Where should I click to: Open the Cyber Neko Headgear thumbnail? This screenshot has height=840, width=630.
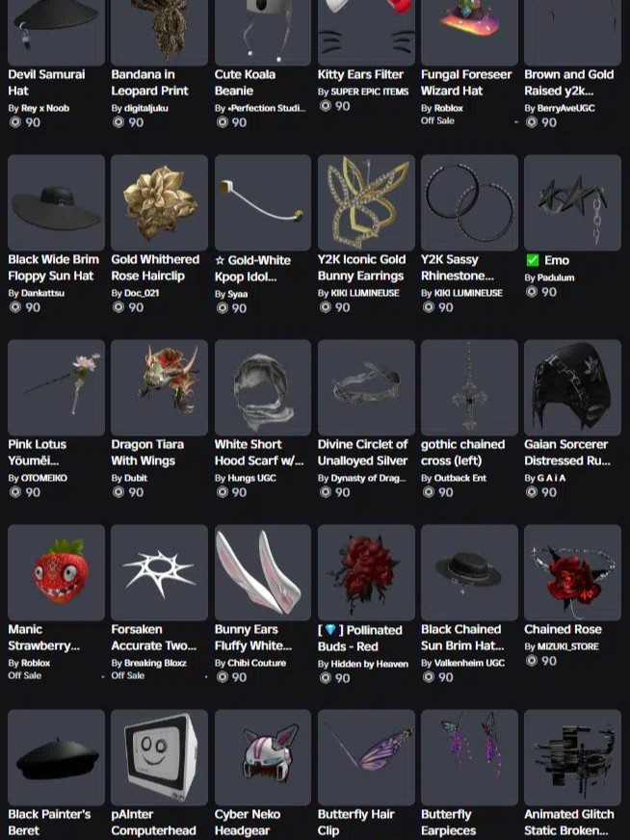(x=262, y=757)
